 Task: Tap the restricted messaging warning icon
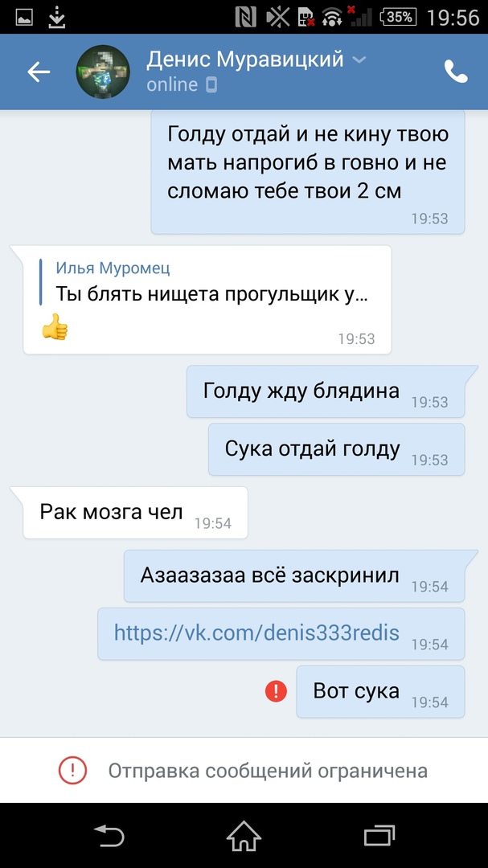tap(73, 771)
